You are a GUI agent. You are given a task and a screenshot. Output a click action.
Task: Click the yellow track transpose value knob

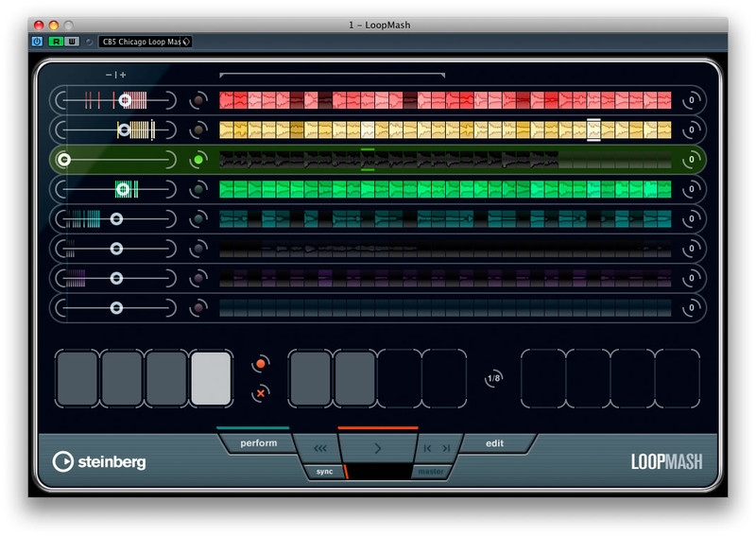[x=692, y=130]
